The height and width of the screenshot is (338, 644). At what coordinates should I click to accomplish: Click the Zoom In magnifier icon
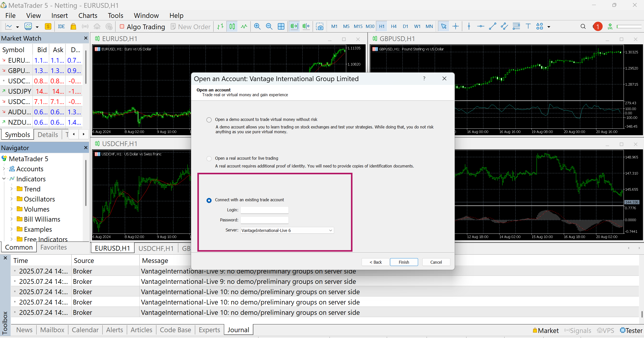[257, 26]
